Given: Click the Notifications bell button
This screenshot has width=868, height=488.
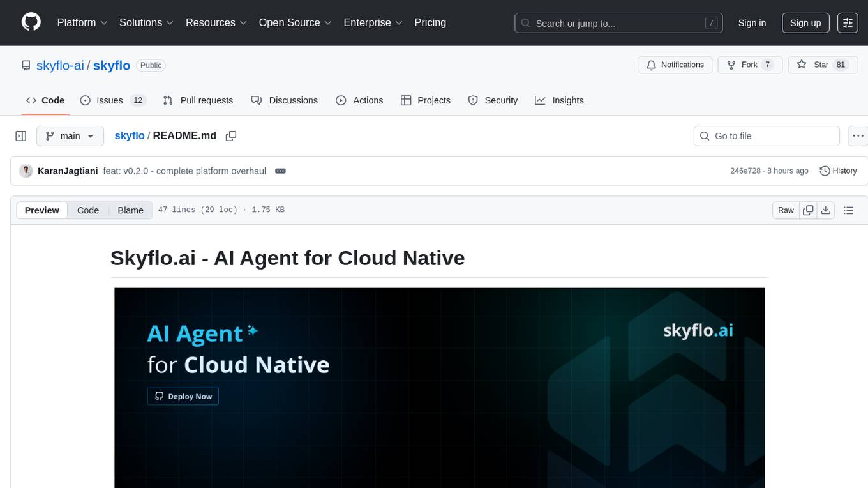Looking at the screenshot, I should (675, 65).
